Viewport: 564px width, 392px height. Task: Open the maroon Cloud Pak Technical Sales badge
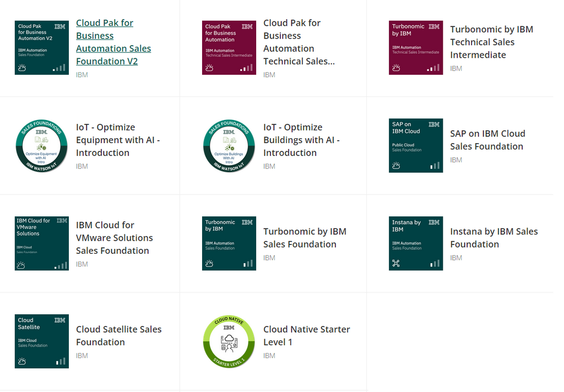pos(229,48)
